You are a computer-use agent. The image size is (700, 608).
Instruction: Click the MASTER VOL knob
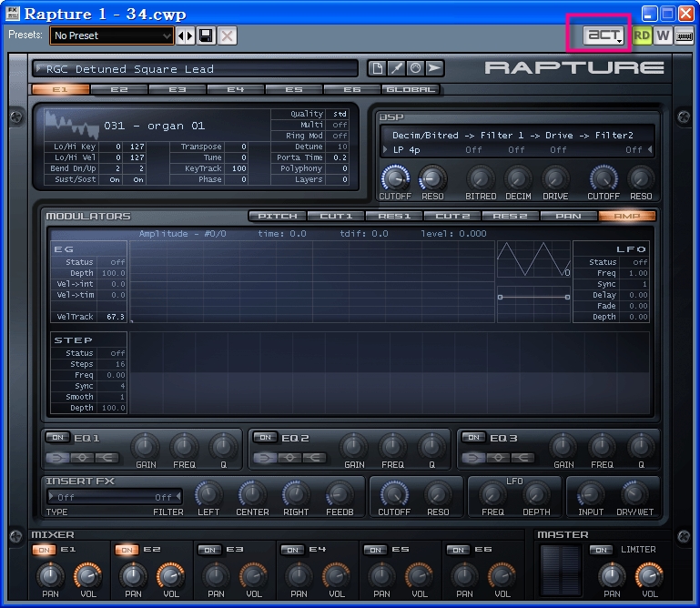(x=650, y=576)
